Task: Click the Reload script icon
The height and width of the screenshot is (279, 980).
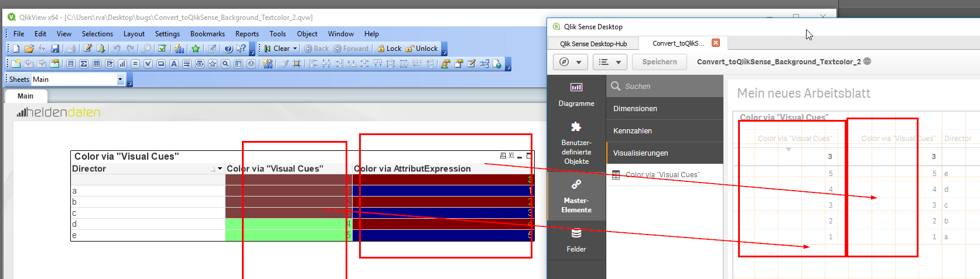Action: 101,49
